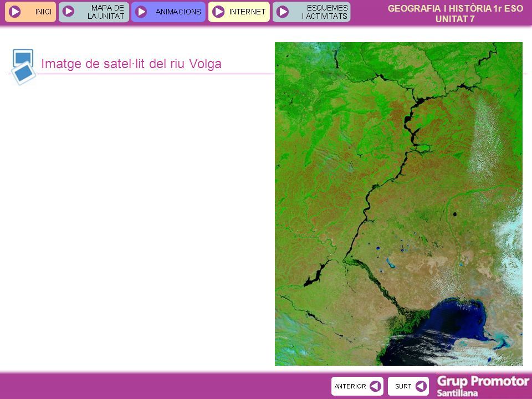Viewport: 532px width, 399px height.
Task: Exit using the SURT text
Action: 403,386
